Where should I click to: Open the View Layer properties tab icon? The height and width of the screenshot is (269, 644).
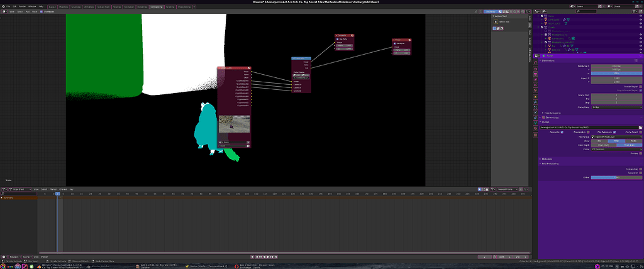pyautogui.click(x=536, y=80)
